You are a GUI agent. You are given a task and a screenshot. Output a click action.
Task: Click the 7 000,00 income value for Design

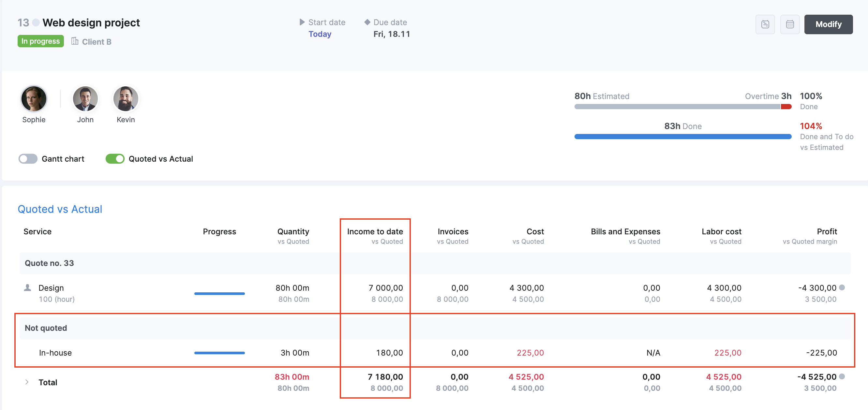click(385, 288)
